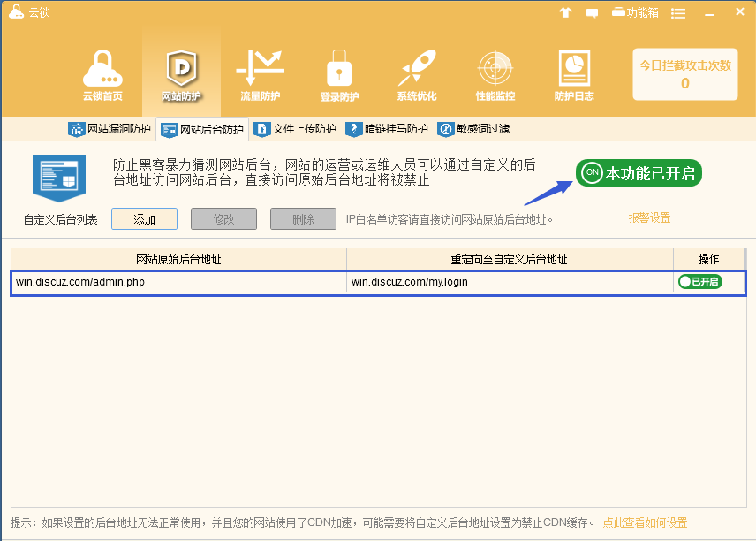View 防护日志 protection logs
Image resolution: width=756 pixels, height=541 pixels.
coord(573,69)
